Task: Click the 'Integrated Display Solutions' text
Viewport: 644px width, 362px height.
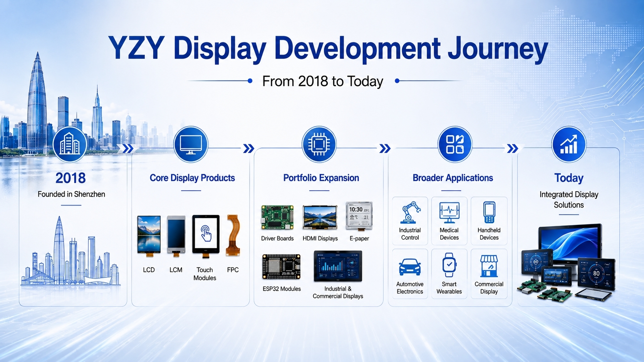Action: tap(569, 200)
